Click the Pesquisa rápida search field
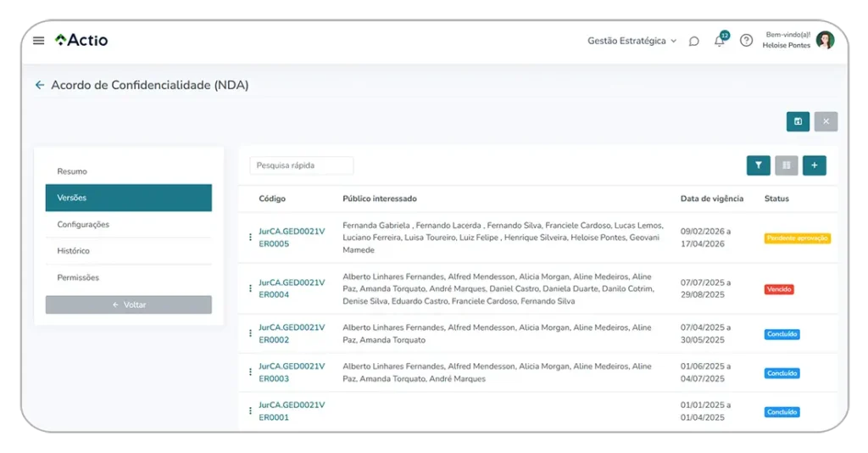This screenshot has height=453, width=868. point(301,165)
